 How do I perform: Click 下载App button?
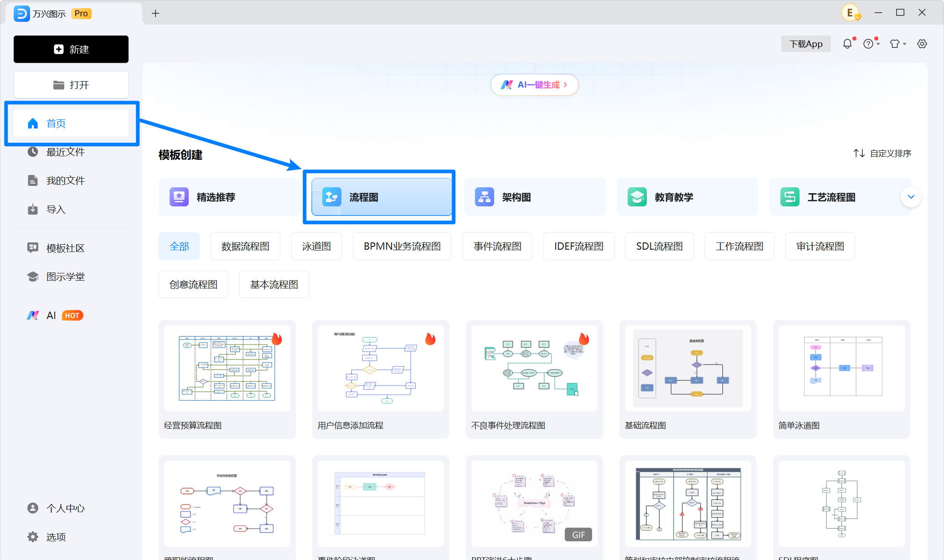[x=806, y=44]
